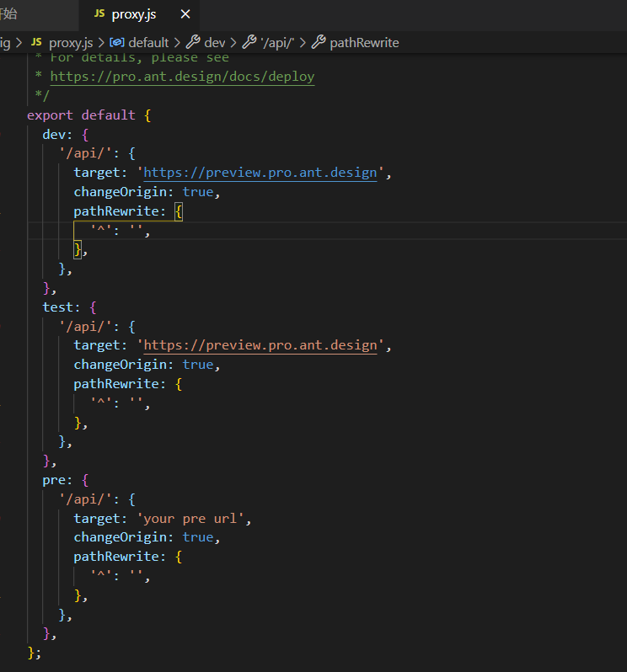Click the wrench icon before pathRewrite breadcrumb
Screen dimensions: 627x672
click(319, 42)
